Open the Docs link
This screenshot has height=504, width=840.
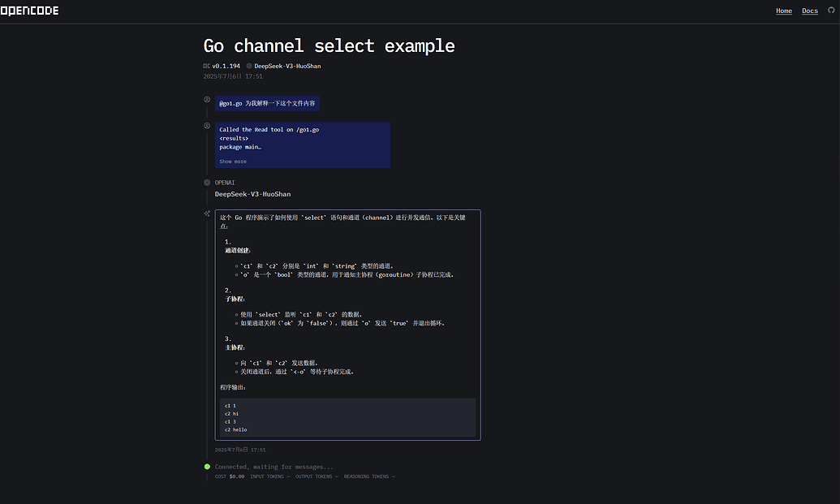coord(809,11)
